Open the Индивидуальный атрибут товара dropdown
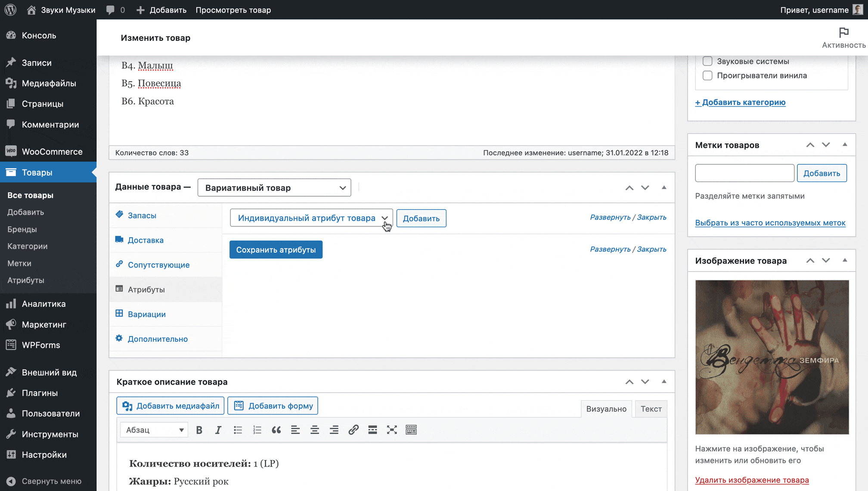868x491 pixels. [311, 218]
